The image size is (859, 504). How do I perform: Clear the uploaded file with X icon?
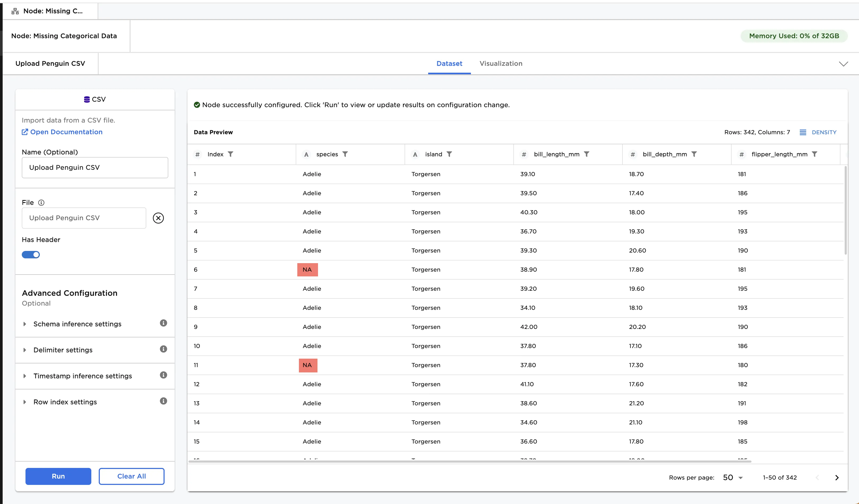tap(158, 218)
